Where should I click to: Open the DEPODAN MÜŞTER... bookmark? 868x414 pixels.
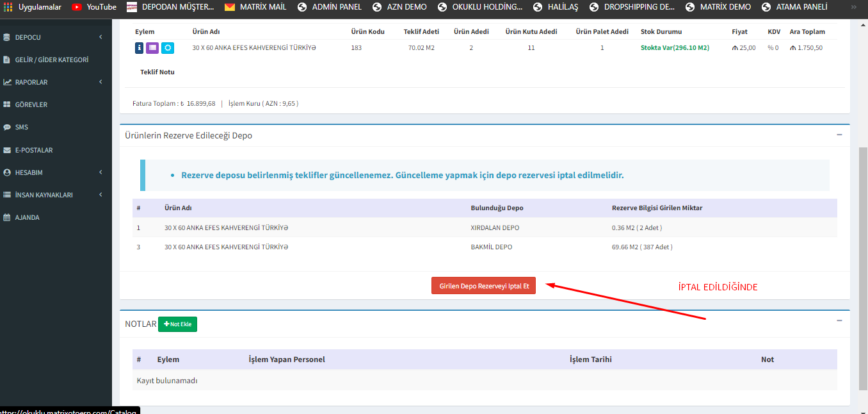[x=170, y=7]
